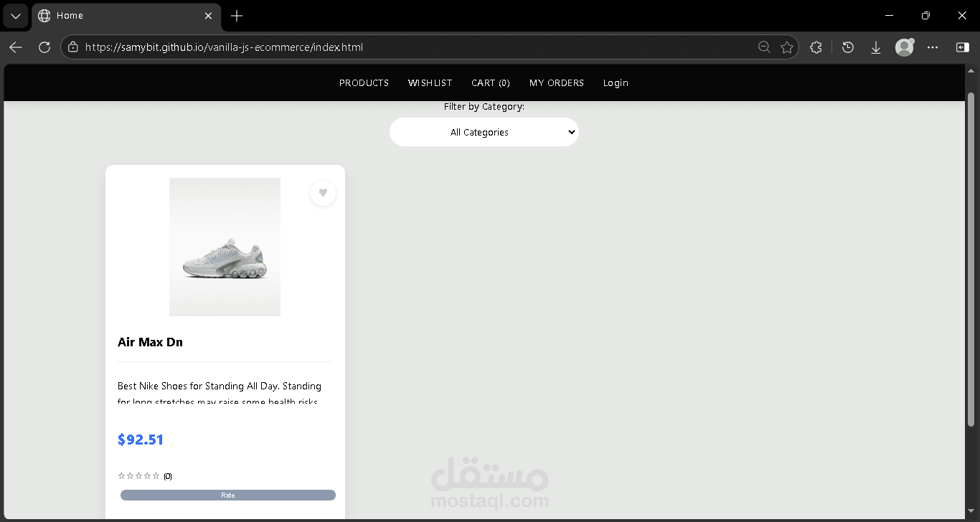Click the Rate progress-style bar control
The width and height of the screenshot is (980, 522).
[227, 495]
